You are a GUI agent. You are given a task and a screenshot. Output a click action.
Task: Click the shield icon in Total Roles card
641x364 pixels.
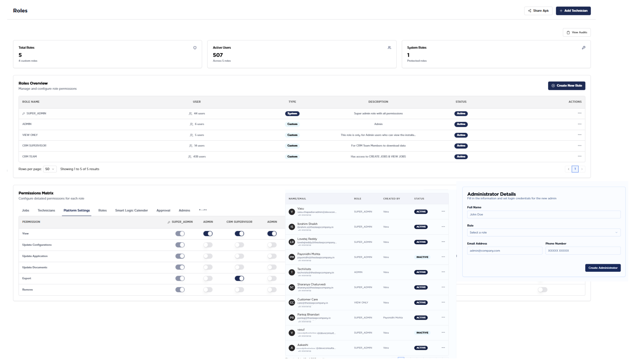coord(195,48)
